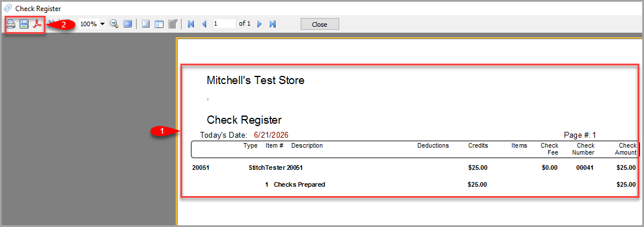Jump to the last page
The image size is (644, 227).
[x=272, y=25]
